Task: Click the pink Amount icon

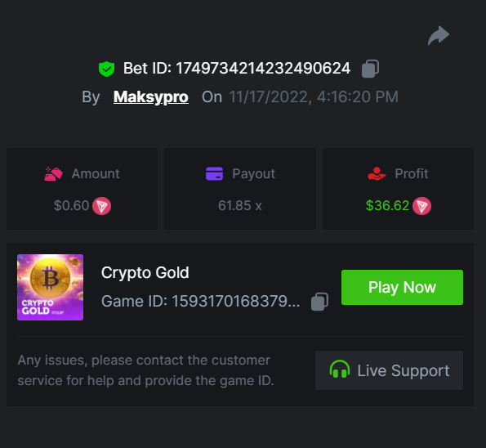Action: click(53, 174)
